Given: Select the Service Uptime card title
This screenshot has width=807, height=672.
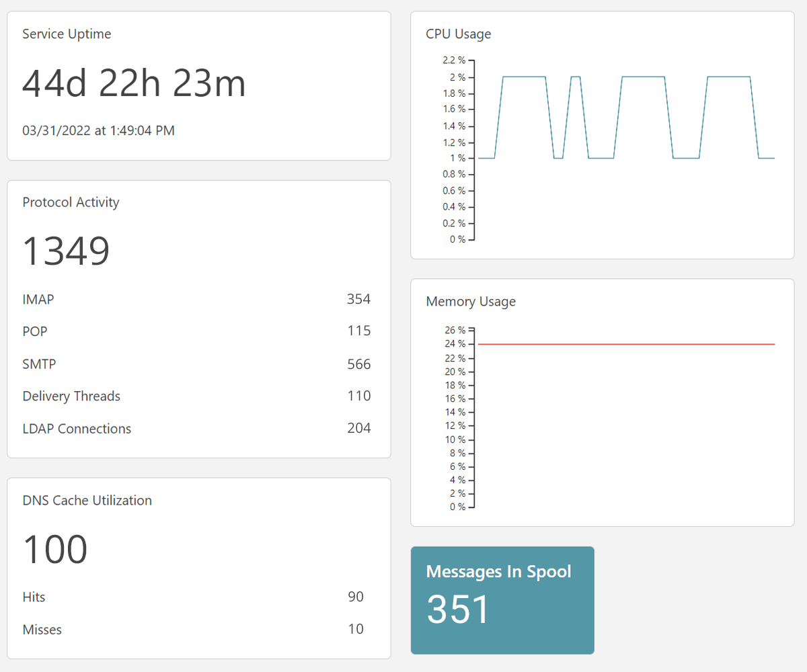Looking at the screenshot, I should pyautogui.click(x=67, y=34).
